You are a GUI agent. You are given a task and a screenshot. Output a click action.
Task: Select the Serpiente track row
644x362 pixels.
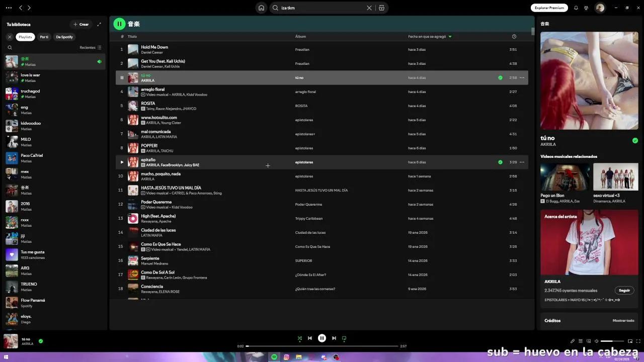[322, 260]
